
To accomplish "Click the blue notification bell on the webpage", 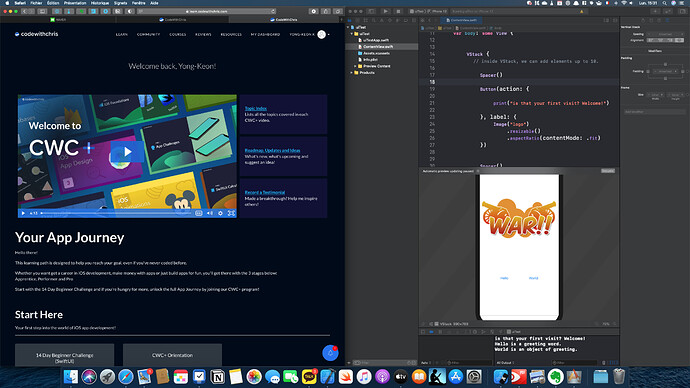I will 330,353.
